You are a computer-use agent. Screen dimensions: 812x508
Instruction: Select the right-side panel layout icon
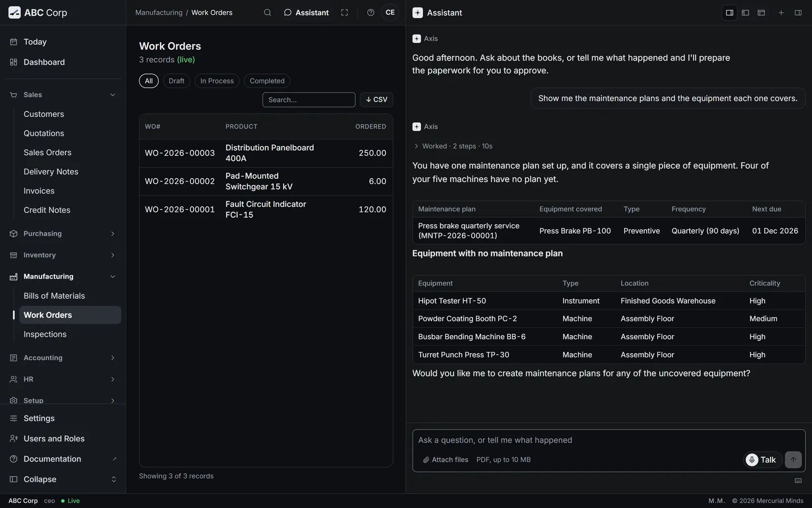(729, 13)
